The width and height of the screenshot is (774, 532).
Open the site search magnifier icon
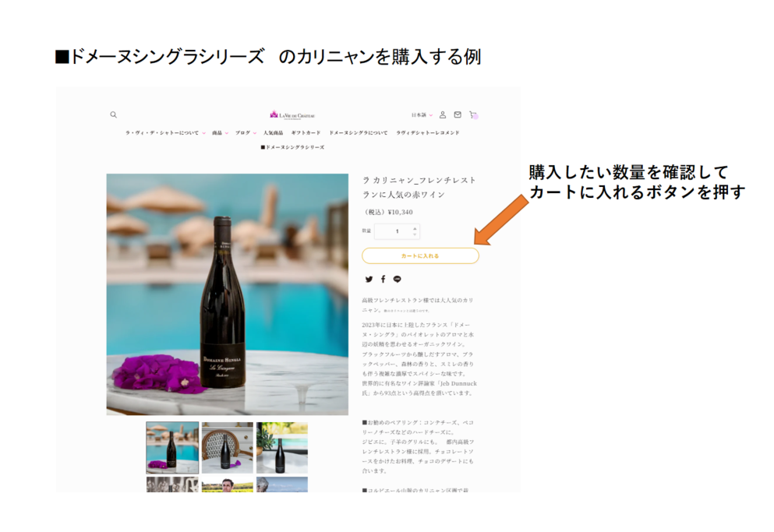point(114,115)
